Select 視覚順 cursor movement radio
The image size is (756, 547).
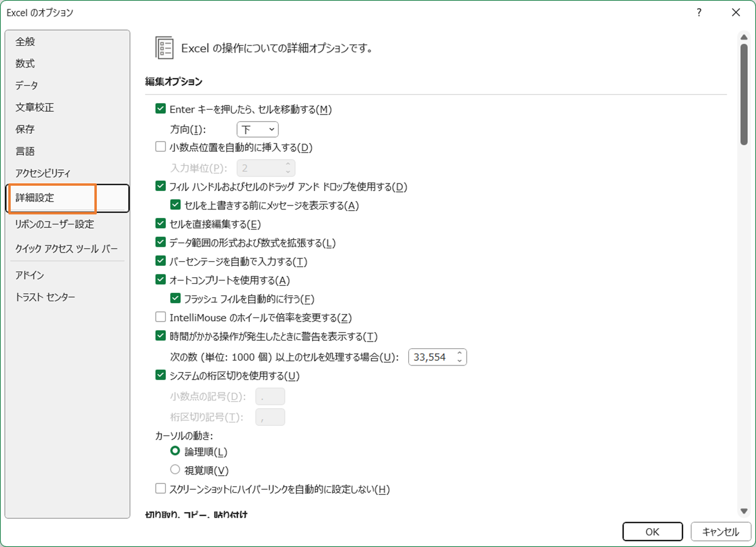(175, 470)
